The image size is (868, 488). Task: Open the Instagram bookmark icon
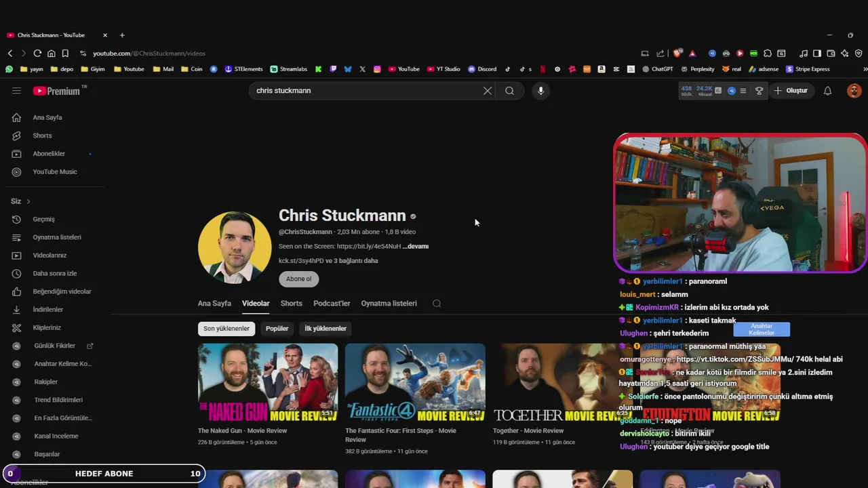coord(377,69)
